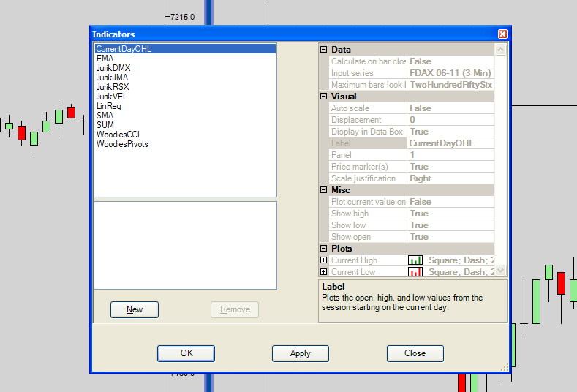Screen dimensions: 577x392
Task: Select JurikRSX indicator
Action: (113, 87)
